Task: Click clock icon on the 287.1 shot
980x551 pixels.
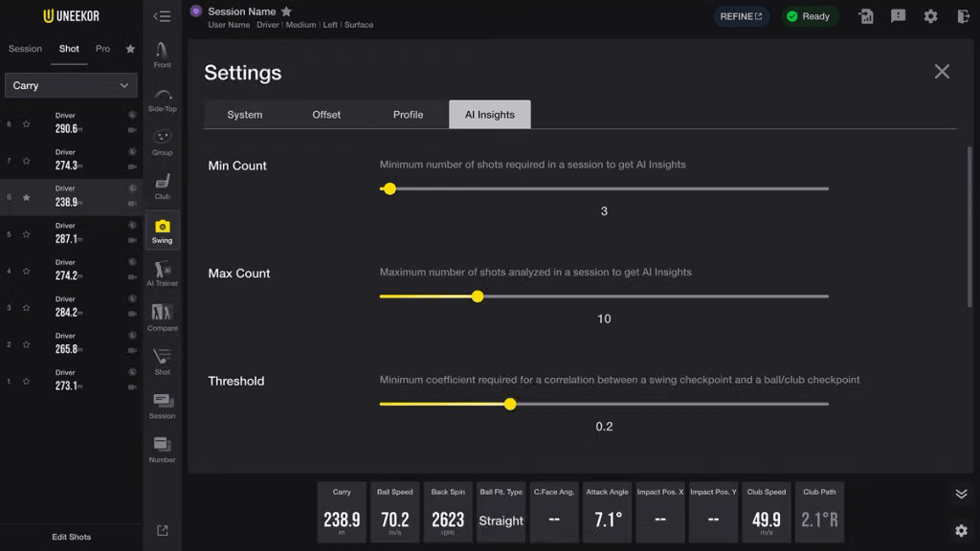Action: click(x=132, y=226)
